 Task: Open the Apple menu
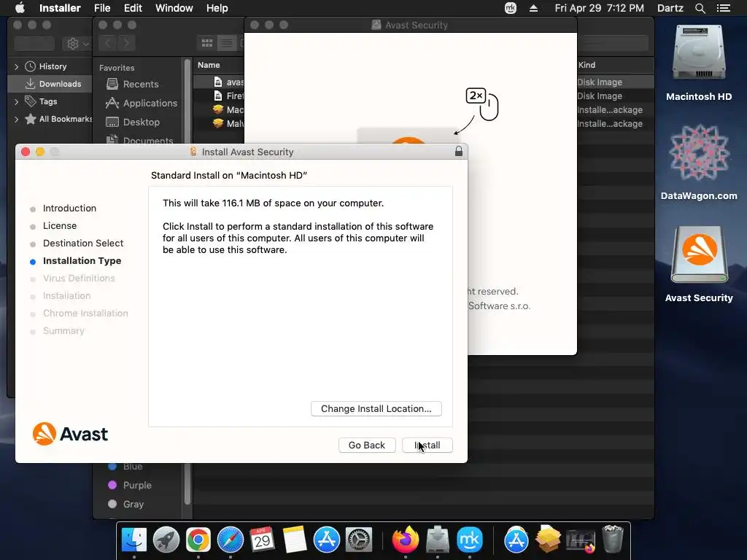(x=20, y=8)
